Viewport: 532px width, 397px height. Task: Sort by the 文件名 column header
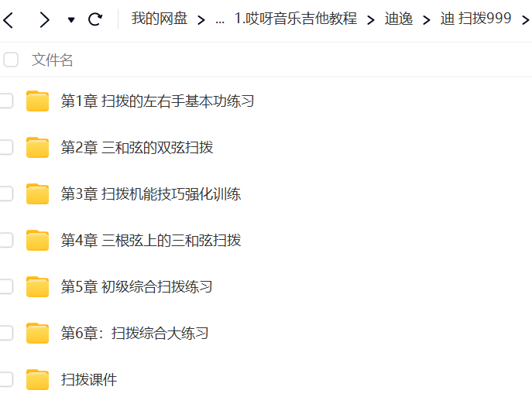pyautogui.click(x=52, y=60)
